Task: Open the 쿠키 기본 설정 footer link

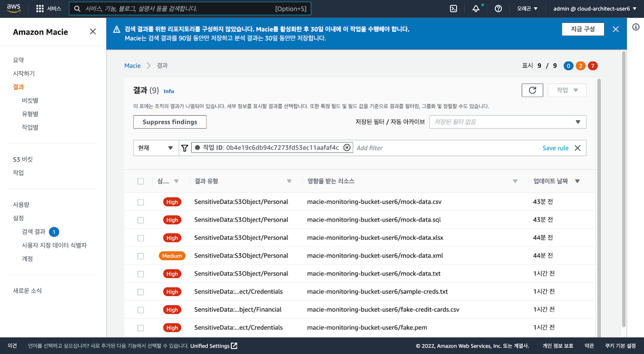Action: (620, 346)
